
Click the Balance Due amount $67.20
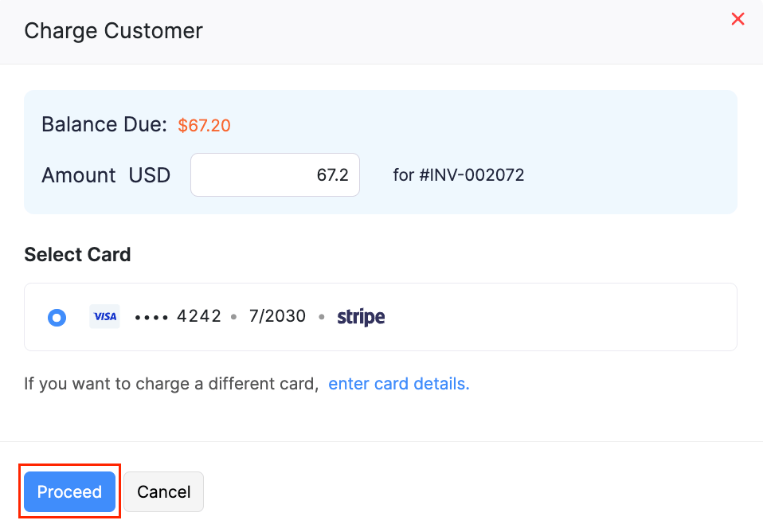click(x=204, y=125)
